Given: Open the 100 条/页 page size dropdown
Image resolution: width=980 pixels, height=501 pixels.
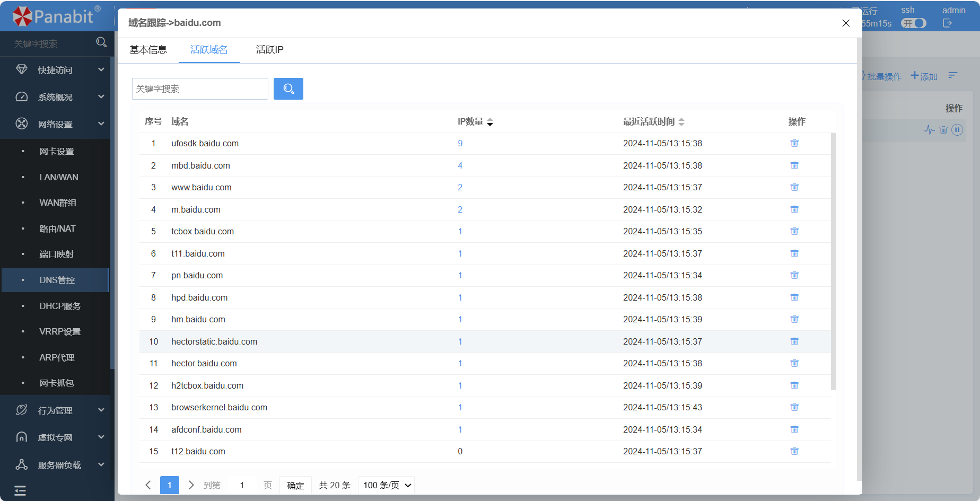Looking at the screenshot, I should point(387,485).
